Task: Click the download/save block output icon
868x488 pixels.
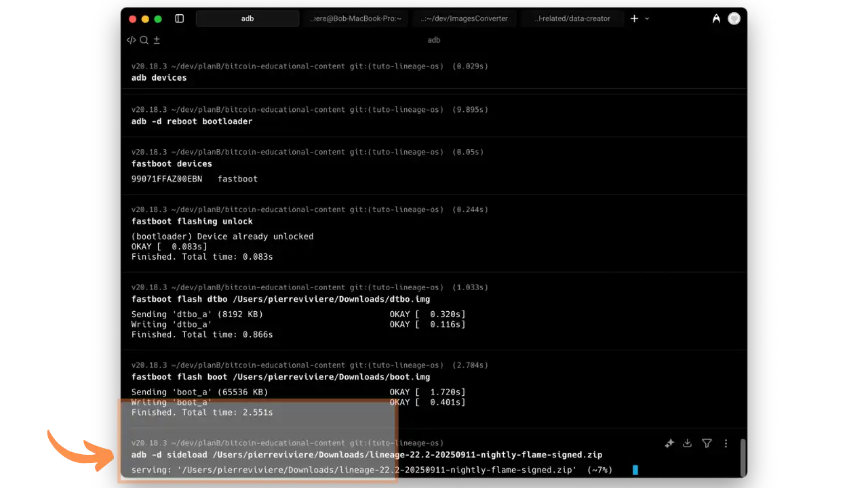Action: [x=688, y=443]
